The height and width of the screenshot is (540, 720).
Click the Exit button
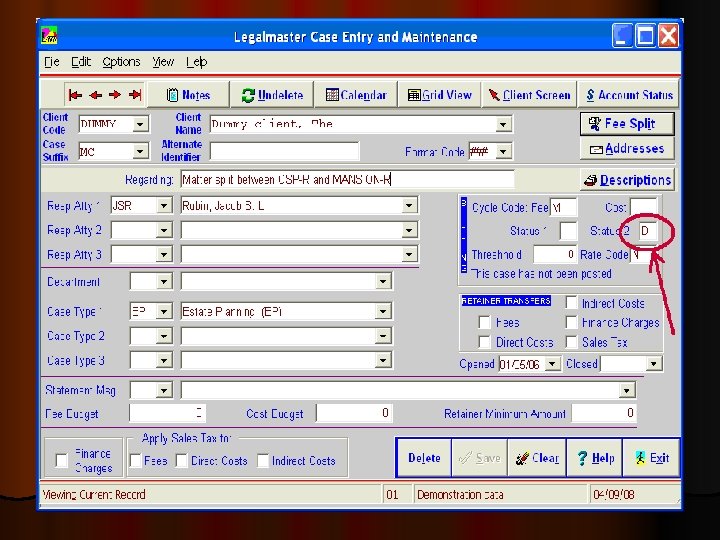point(651,458)
